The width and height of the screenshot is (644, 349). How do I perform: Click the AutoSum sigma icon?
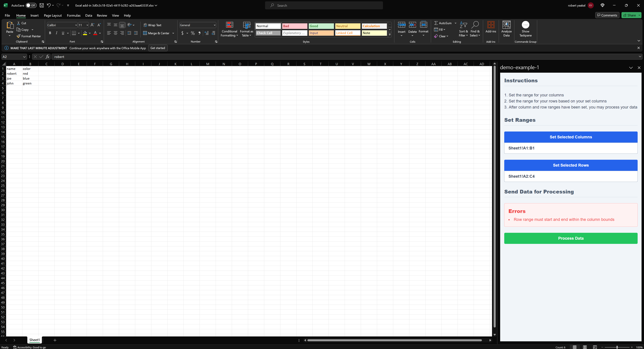click(x=436, y=23)
